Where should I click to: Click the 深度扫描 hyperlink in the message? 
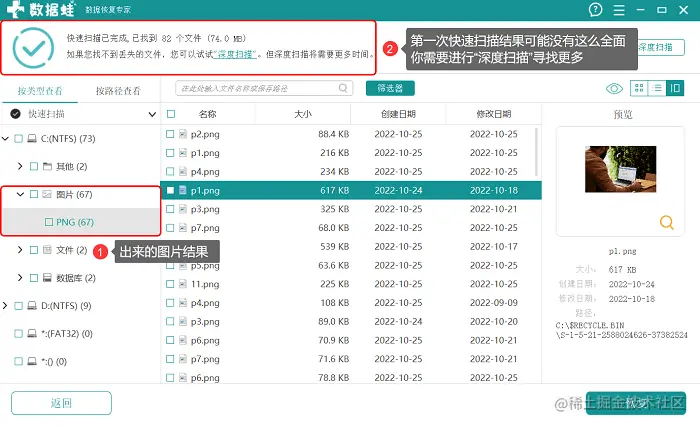[235, 54]
